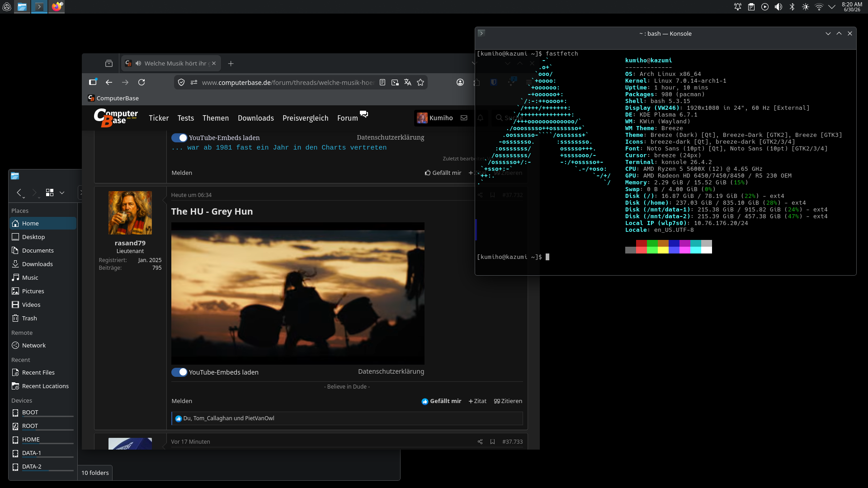Open the clipboard tray icon
Viewport: 868px width, 488px height.
click(x=751, y=7)
